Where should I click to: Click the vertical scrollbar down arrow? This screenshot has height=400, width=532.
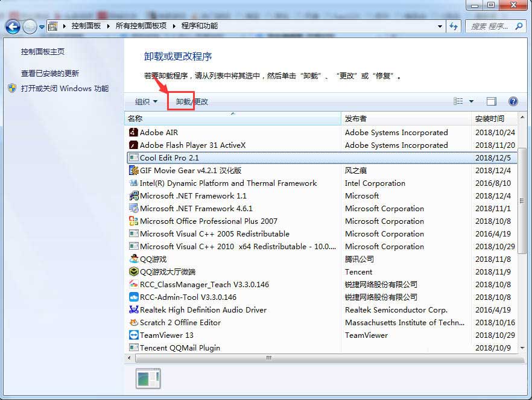[522, 348]
